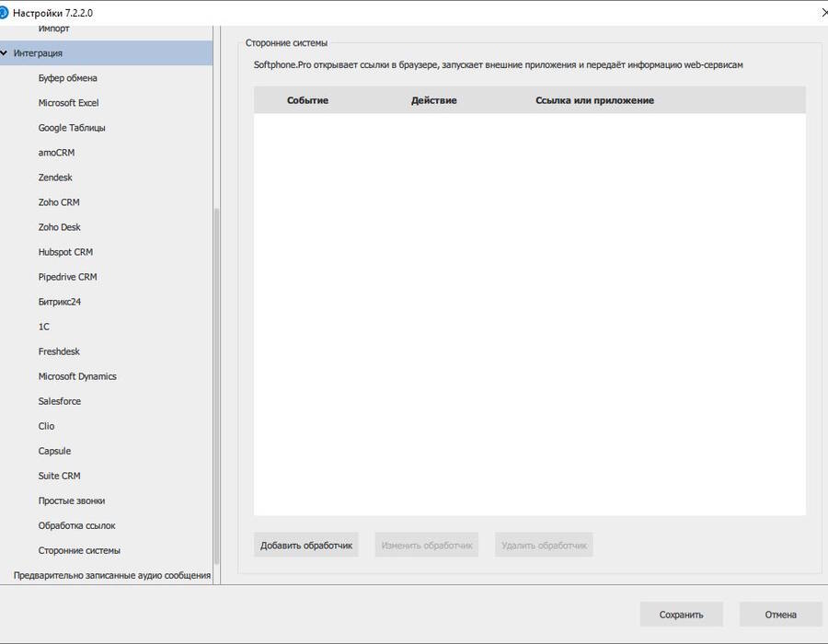Open the Импорт settings item
Screen dimensions: 828x644
click(53, 29)
